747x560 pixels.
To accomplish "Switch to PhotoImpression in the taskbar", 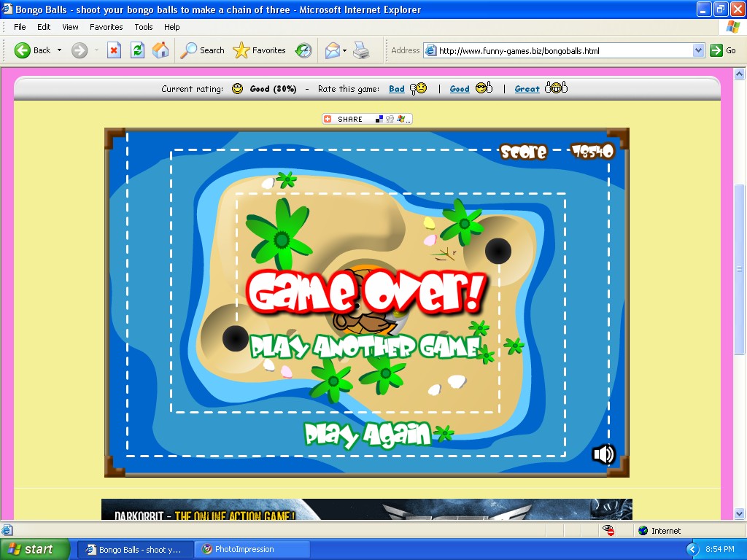I will click(244, 549).
